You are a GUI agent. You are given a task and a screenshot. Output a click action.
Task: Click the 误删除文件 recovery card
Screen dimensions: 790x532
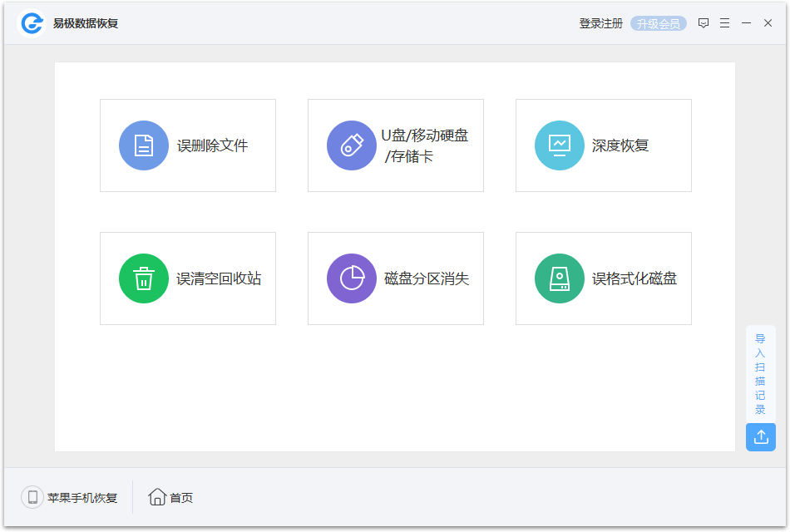[x=188, y=145]
